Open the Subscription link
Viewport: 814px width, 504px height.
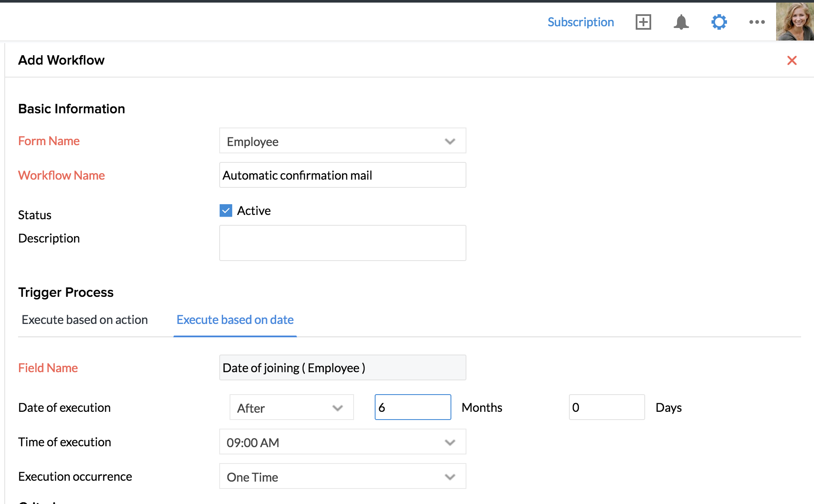tap(581, 22)
